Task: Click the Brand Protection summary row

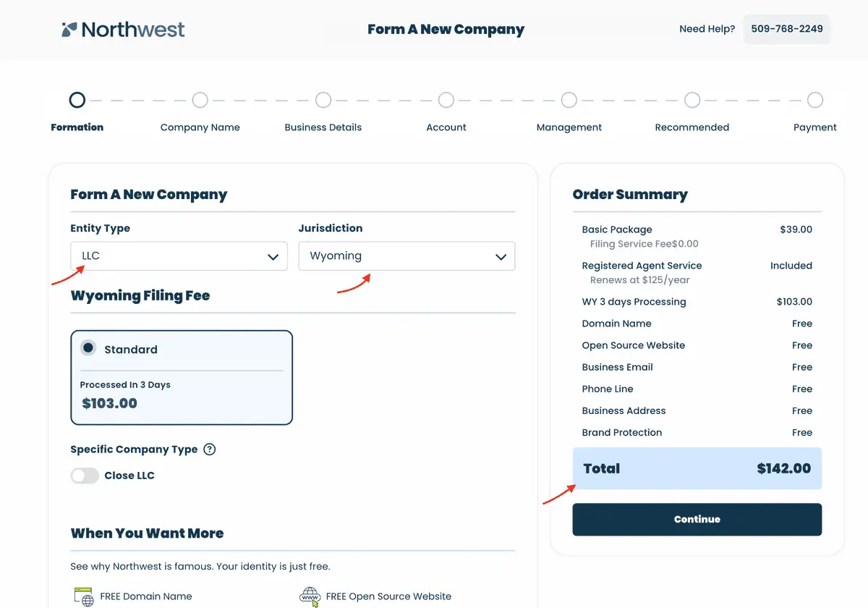Action: click(697, 432)
